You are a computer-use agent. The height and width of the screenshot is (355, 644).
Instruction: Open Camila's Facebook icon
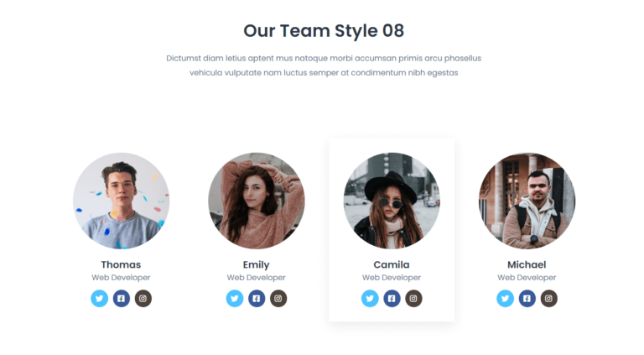[392, 298]
